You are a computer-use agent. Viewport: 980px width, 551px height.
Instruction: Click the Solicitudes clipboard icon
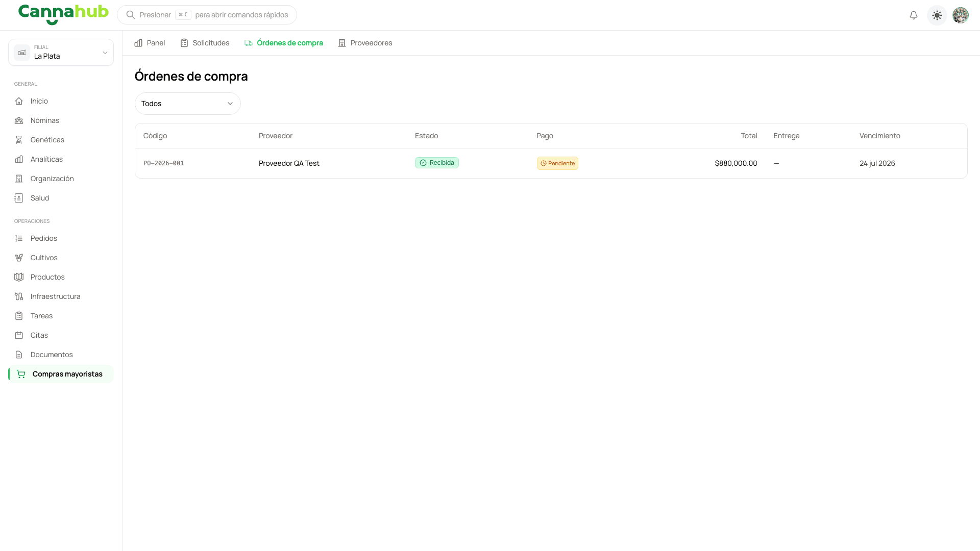click(184, 43)
